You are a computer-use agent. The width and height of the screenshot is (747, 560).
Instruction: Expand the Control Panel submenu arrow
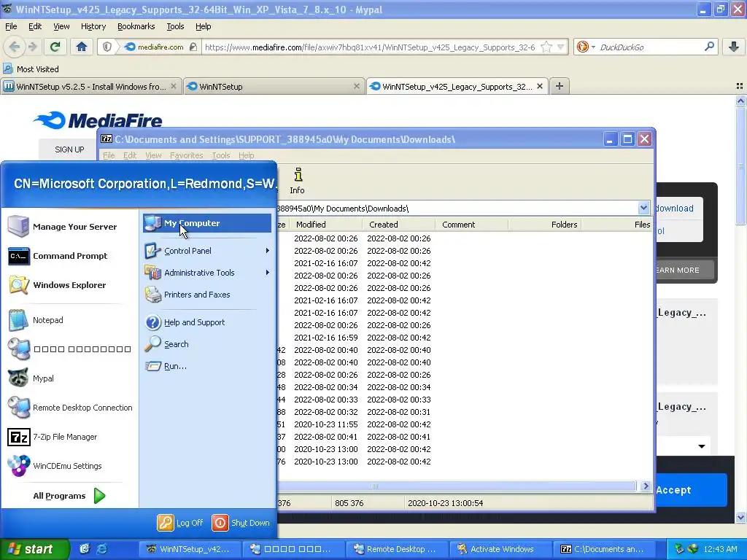[267, 251]
